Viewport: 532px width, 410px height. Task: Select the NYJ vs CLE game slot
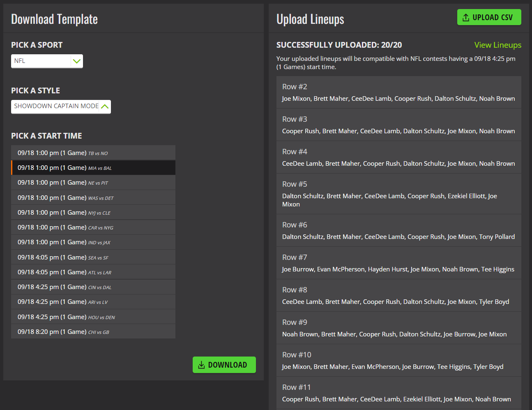[x=93, y=213]
